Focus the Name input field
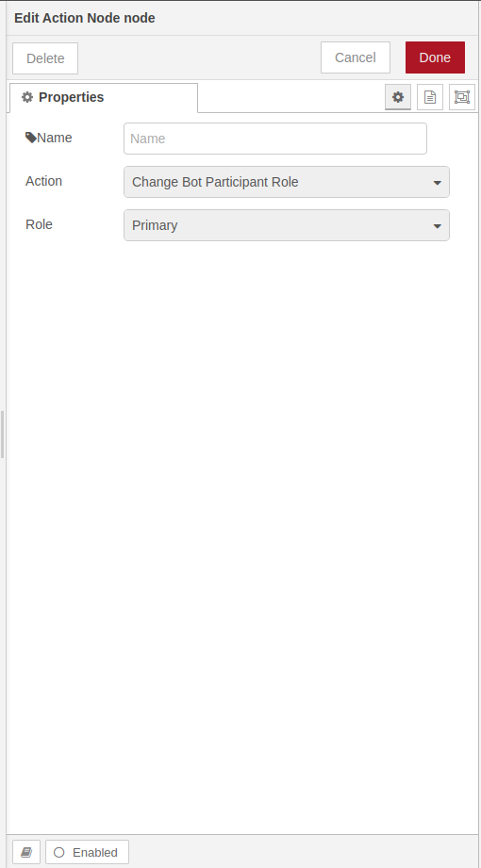The image size is (481, 868). pos(275,139)
